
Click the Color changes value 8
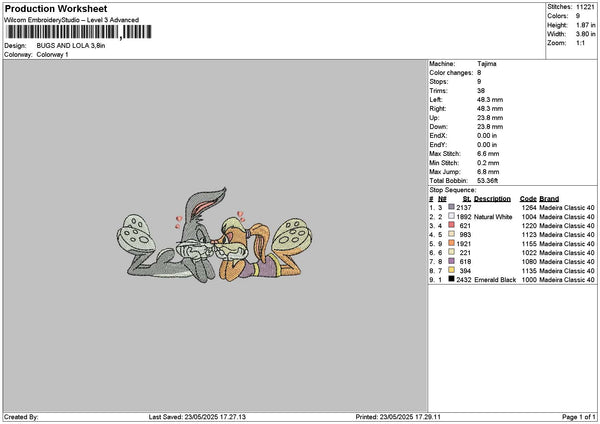(x=479, y=73)
